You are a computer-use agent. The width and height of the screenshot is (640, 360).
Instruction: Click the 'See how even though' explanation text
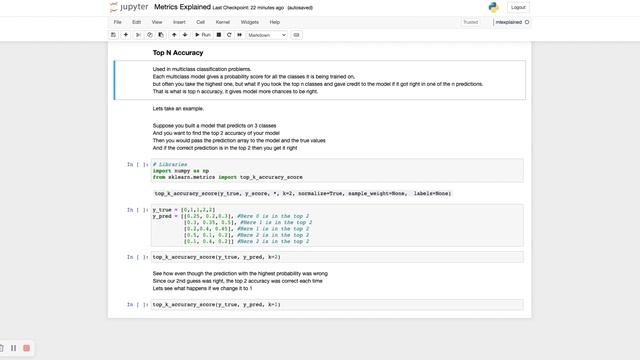coord(240,273)
